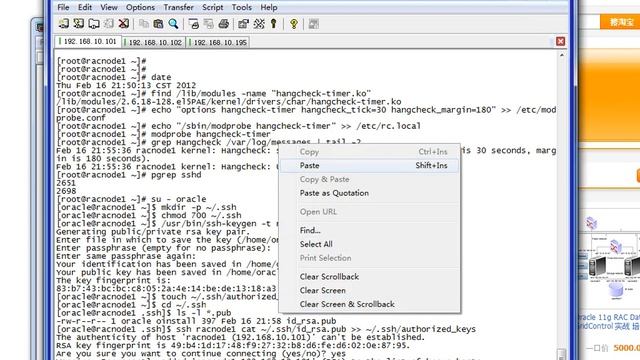Image resolution: width=640 pixels, height=360 pixels.
Task: Click the Connect toolbar icon
Action: [63, 24]
